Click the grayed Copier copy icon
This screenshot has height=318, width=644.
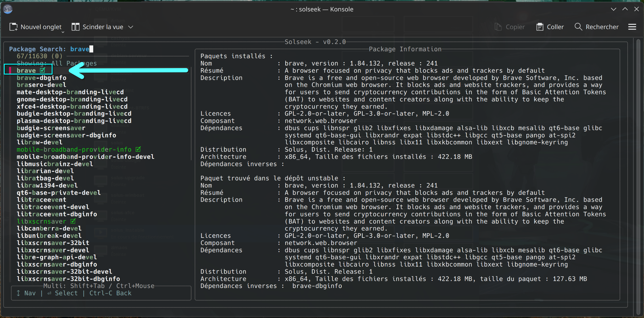coord(498,27)
